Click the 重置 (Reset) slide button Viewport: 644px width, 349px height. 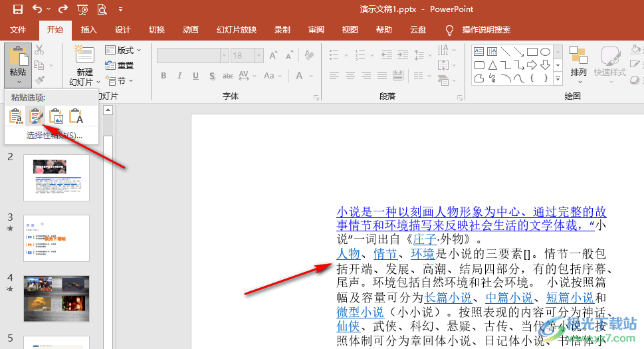coord(120,65)
